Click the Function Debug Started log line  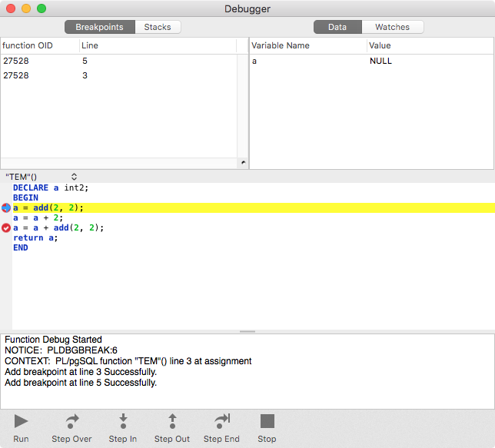(x=53, y=340)
